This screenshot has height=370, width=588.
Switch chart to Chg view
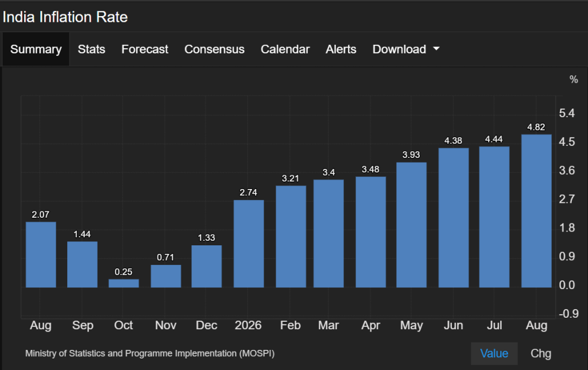[x=541, y=353]
